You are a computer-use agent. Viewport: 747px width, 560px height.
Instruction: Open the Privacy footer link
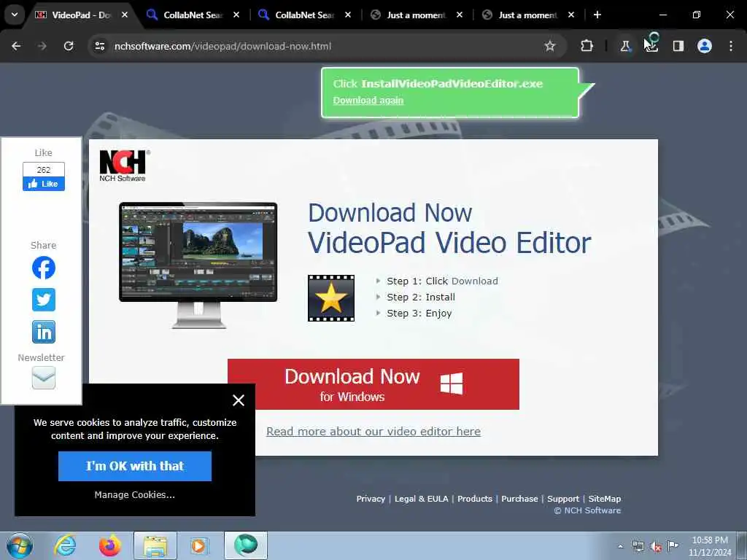tap(371, 499)
